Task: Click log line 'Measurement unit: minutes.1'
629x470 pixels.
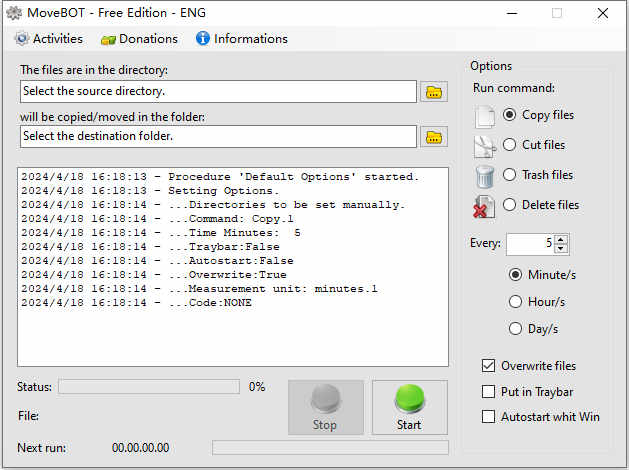Action: point(199,289)
